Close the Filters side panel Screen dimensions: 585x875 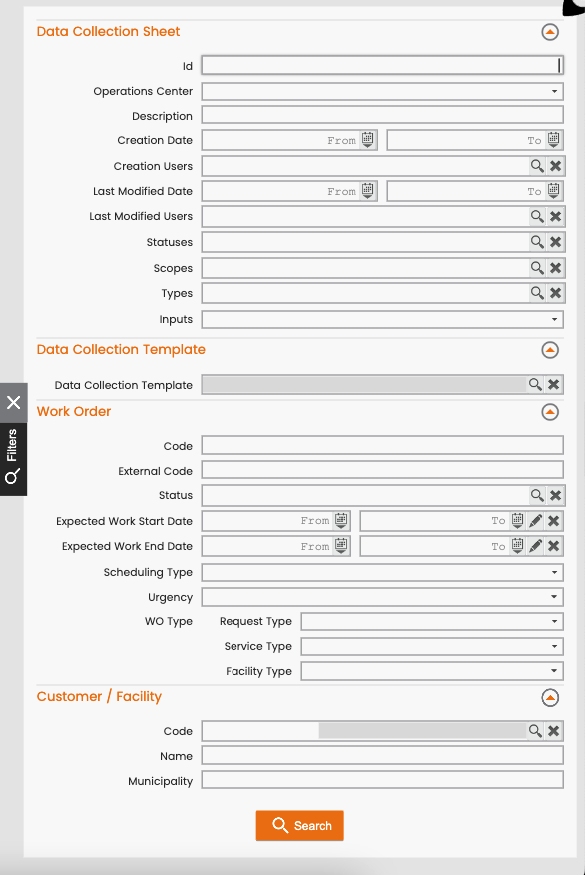(x=13, y=402)
